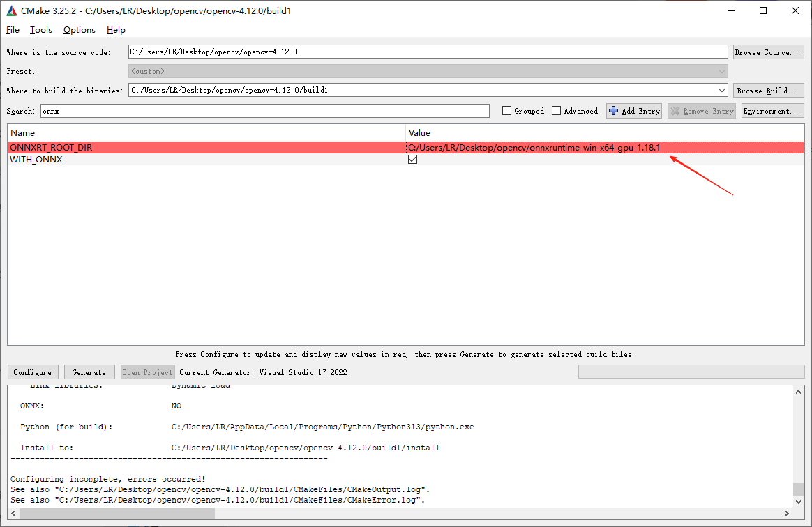Click the CMake logo in the title bar
Image resolution: width=812 pixels, height=527 pixels.
11,10
